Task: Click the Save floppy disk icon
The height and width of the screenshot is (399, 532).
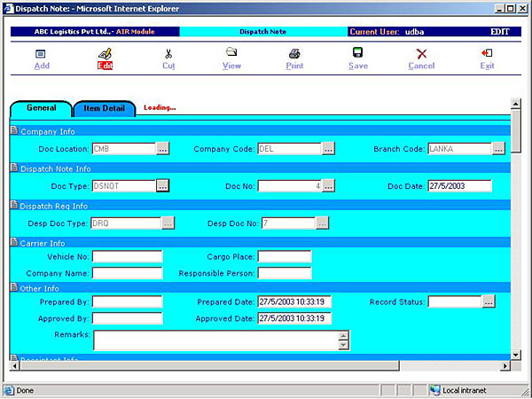Action: click(x=357, y=52)
